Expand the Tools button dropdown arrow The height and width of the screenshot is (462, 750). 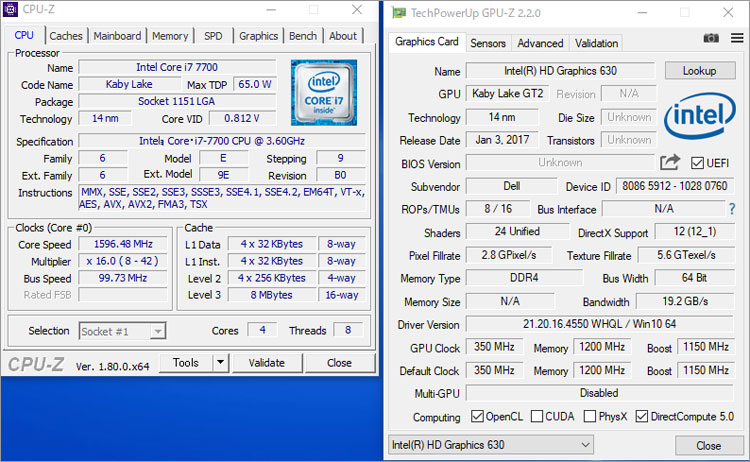pyautogui.click(x=220, y=363)
